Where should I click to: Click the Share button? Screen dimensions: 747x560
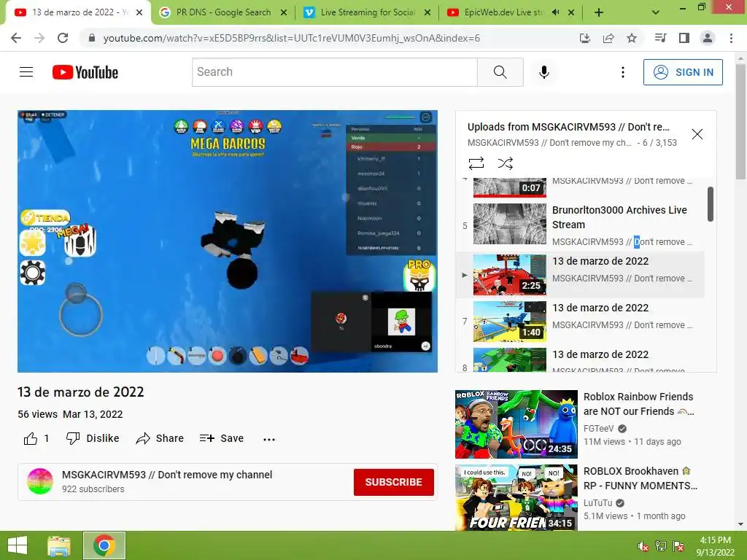[x=160, y=438]
